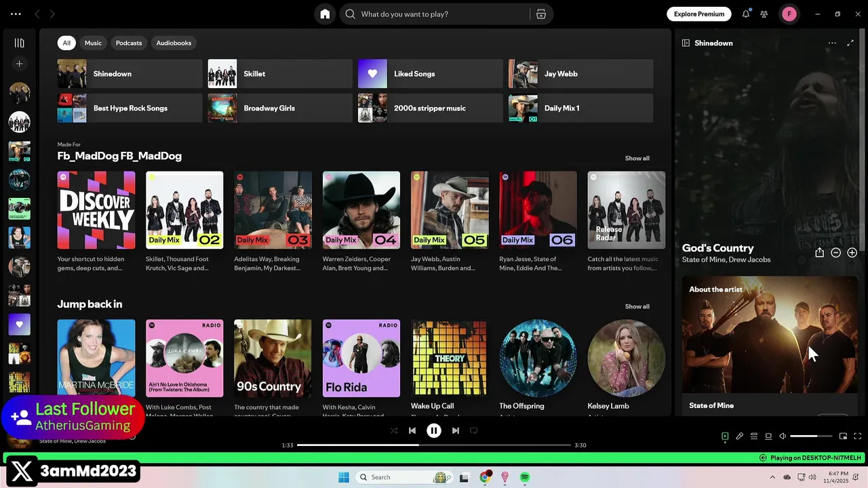This screenshot has height=488, width=868.
Task: Select the All filter chip
Action: pos(66,43)
